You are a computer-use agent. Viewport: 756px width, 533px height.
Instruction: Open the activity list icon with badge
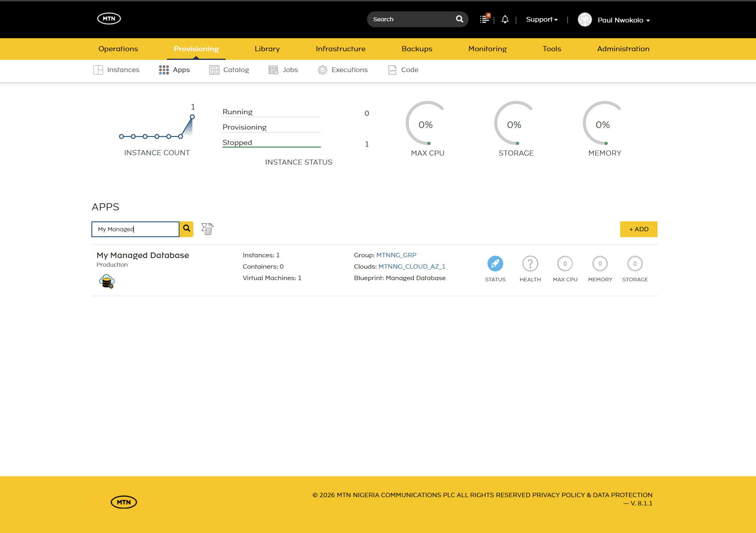(485, 19)
